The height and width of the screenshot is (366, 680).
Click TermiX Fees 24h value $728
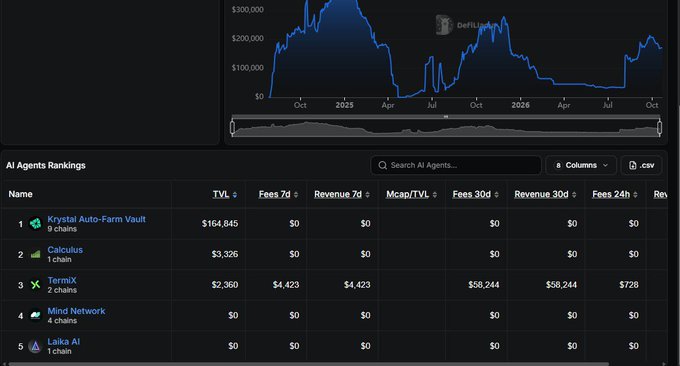[x=629, y=285]
